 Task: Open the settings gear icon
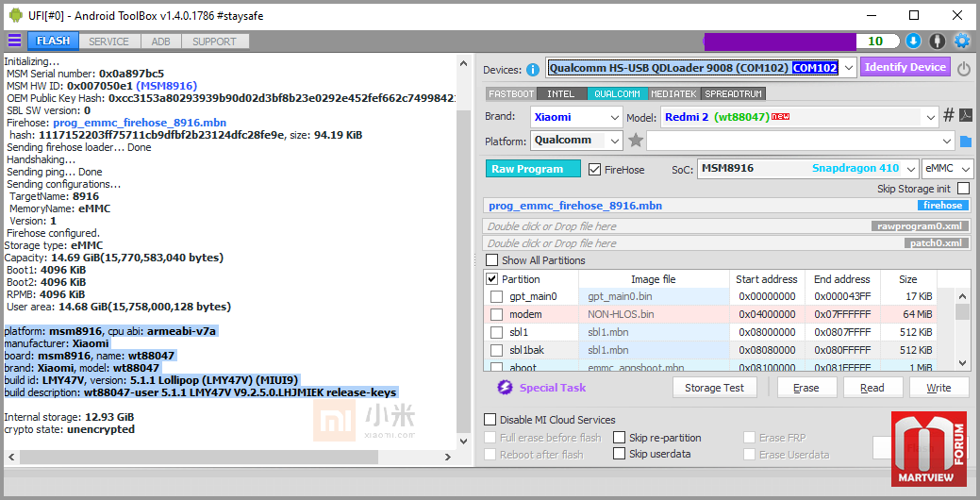[961, 42]
